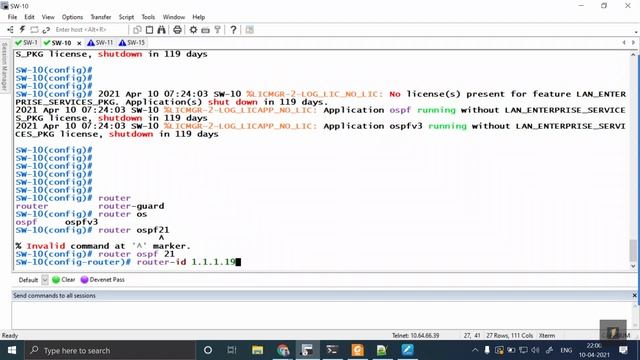This screenshot has height=360, width=640.
Task: Open the View menu
Action: click(x=48, y=17)
